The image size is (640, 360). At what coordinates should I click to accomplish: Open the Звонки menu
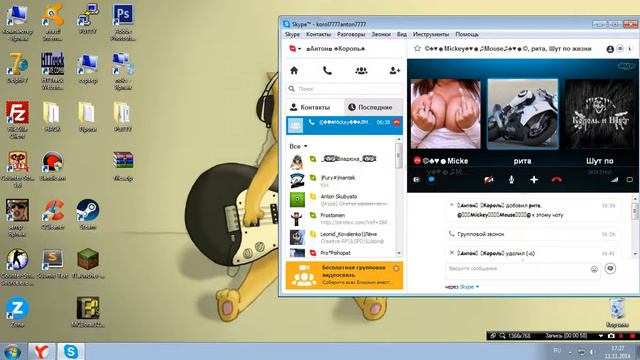[x=381, y=34]
